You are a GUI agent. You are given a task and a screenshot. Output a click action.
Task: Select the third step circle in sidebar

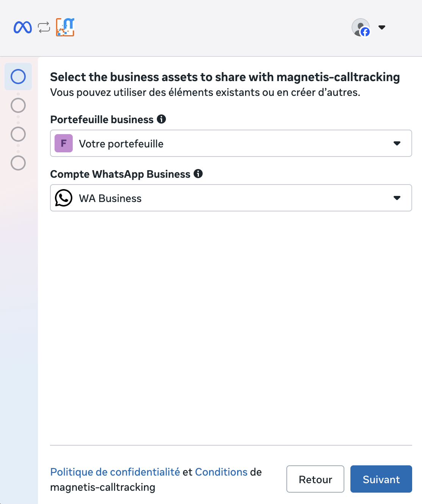coord(18,134)
